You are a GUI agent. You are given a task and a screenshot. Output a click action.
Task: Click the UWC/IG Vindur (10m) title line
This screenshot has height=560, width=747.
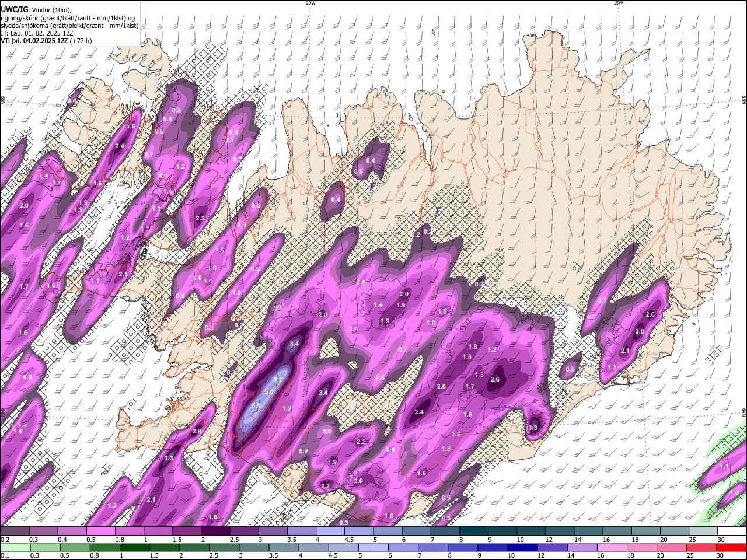[x=36, y=9]
